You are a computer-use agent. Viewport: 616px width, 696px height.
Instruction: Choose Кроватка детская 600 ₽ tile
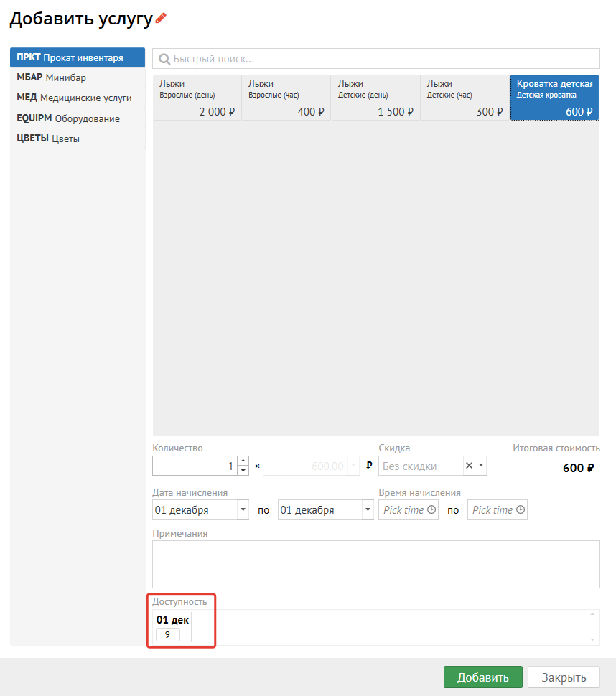coord(555,98)
